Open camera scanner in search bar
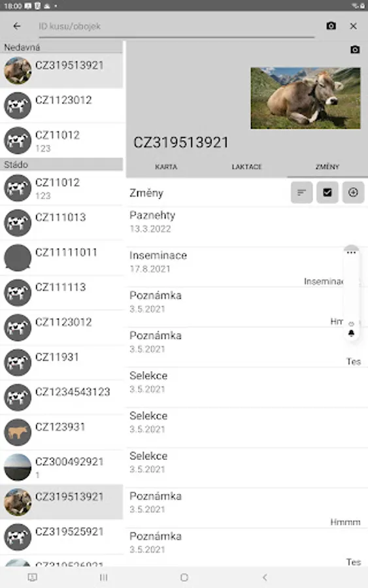This screenshot has width=368, height=588. [x=331, y=26]
